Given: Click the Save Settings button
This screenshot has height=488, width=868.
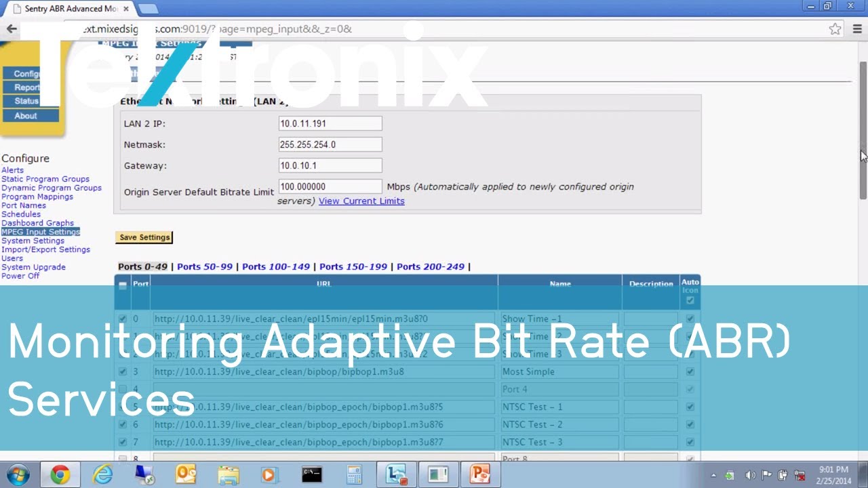Looking at the screenshot, I should pyautogui.click(x=144, y=237).
